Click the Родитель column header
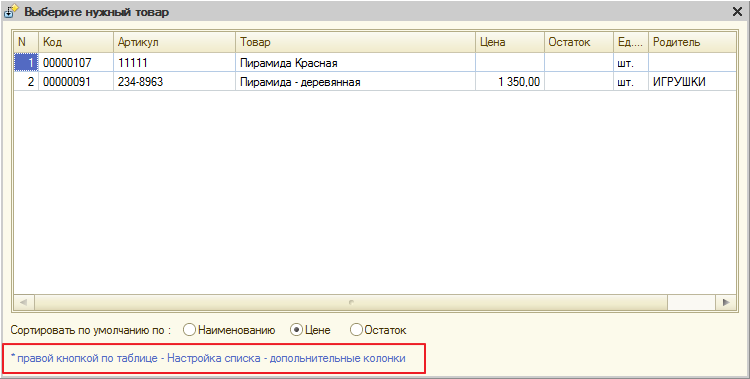Screen dimensions: 750x379 click(x=692, y=42)
